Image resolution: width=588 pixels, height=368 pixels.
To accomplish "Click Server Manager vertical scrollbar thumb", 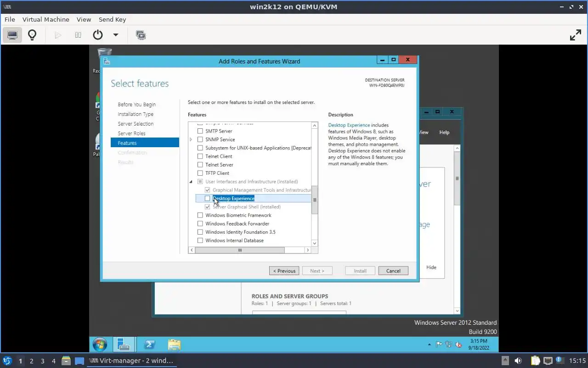I will point(457,178).
